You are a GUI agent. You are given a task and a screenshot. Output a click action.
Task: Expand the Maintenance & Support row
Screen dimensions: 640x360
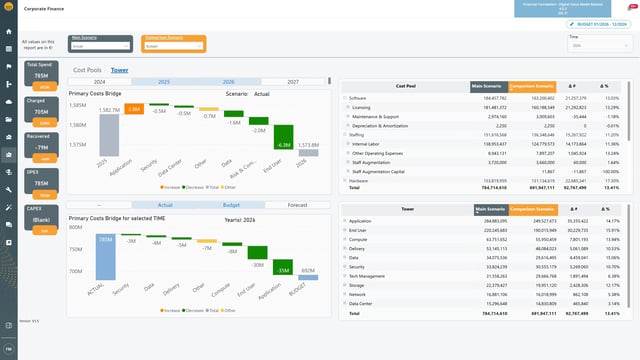coord(348,116)
